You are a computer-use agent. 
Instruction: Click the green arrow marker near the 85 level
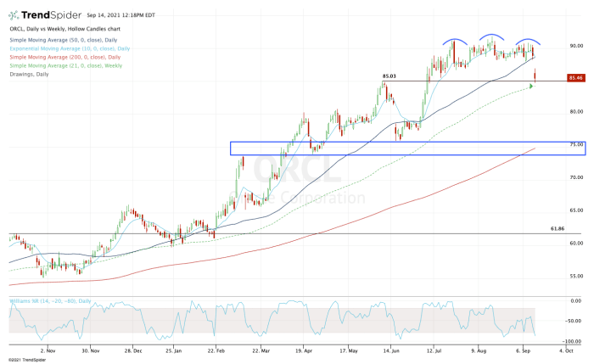tap(531, 87)
